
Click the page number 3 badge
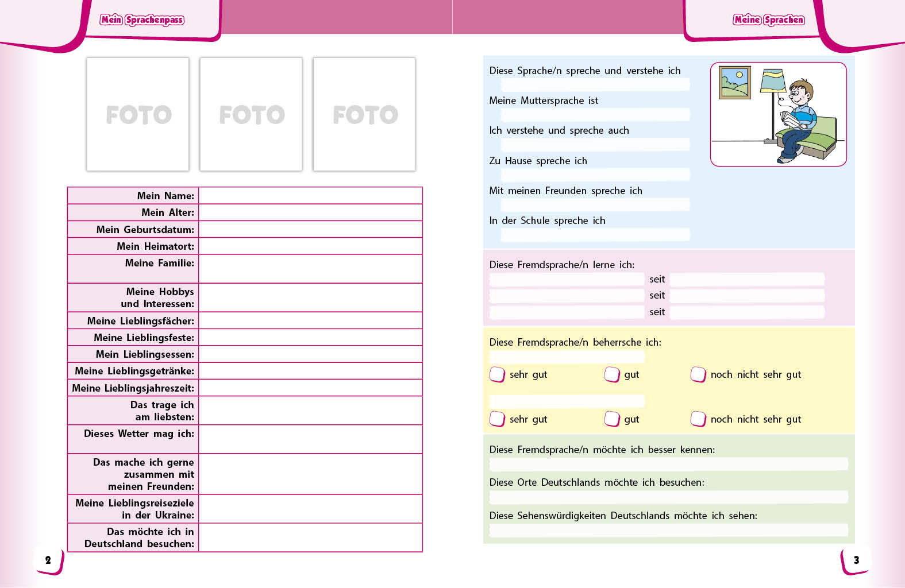[x=856, y=560]
